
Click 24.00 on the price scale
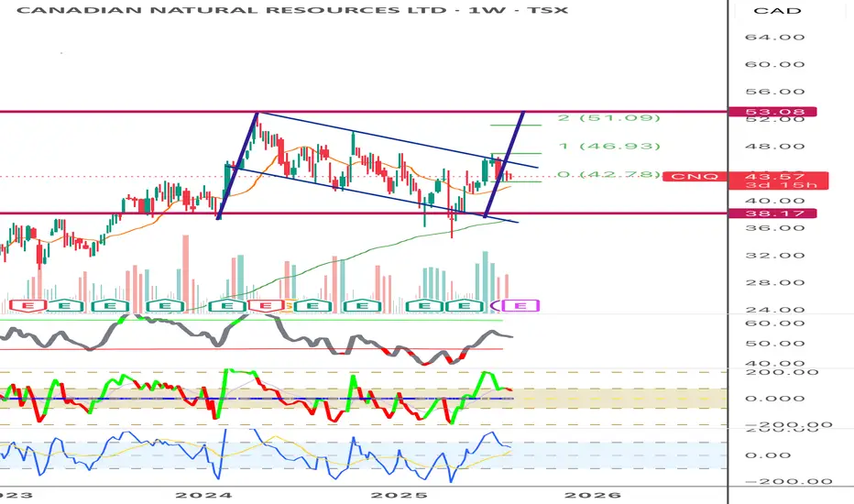[774, 310]
